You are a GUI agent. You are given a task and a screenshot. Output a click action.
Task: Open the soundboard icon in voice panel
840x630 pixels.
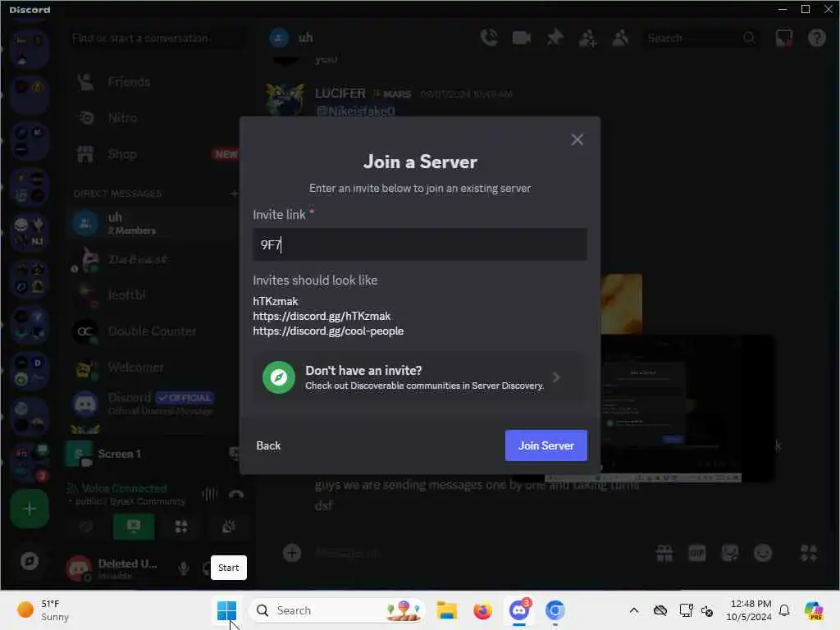coord(229,527)
